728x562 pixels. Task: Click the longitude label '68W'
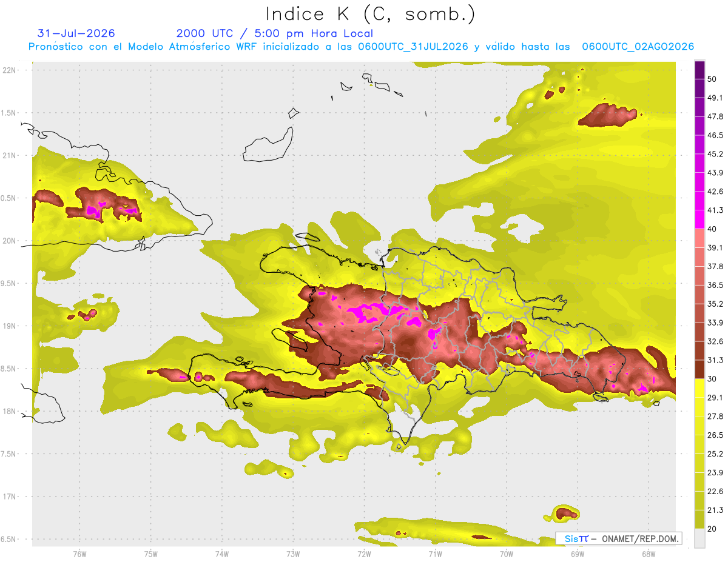(648, 554)
